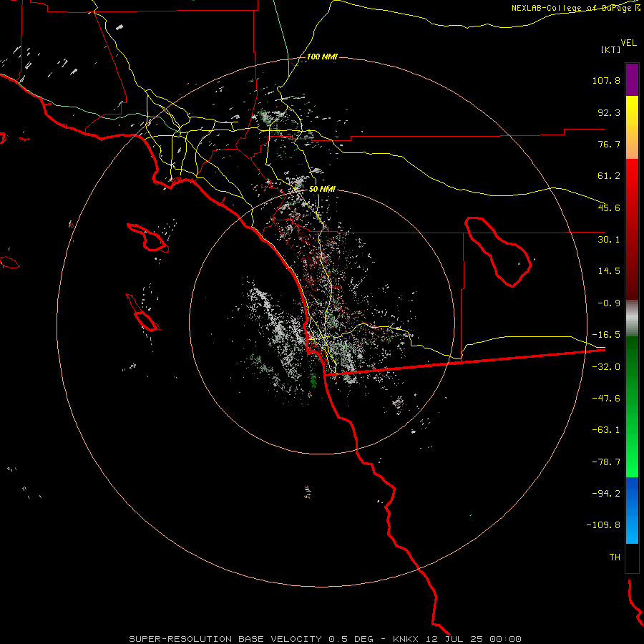Click the Santa Catalina Island outline
The image size is (644, 644).
pyautogui.click(x=148, y=238)
